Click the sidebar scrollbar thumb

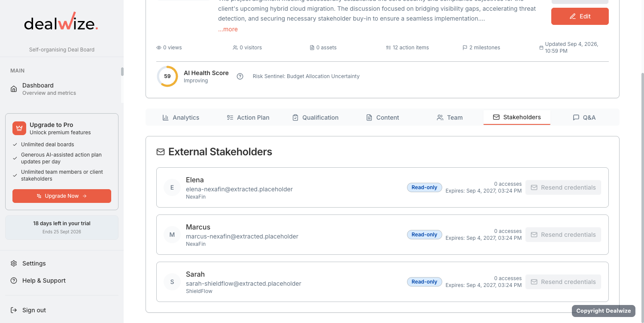[122, 72]
